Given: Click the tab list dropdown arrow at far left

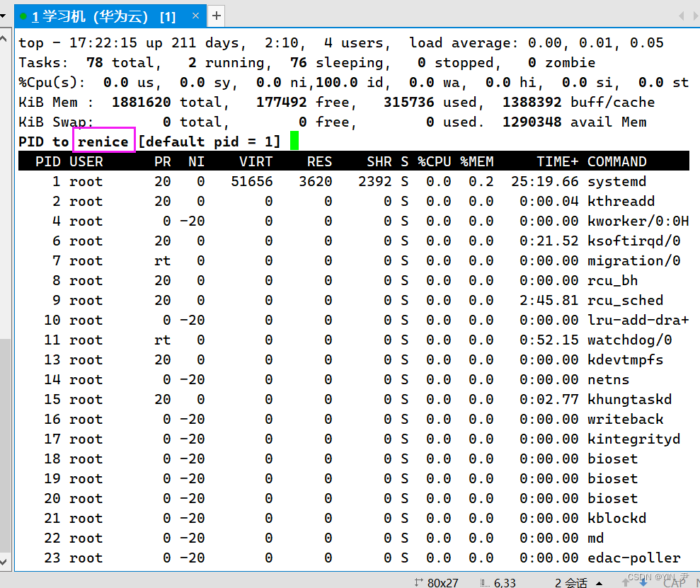Looking at the screenshot, I should [3, 16].
